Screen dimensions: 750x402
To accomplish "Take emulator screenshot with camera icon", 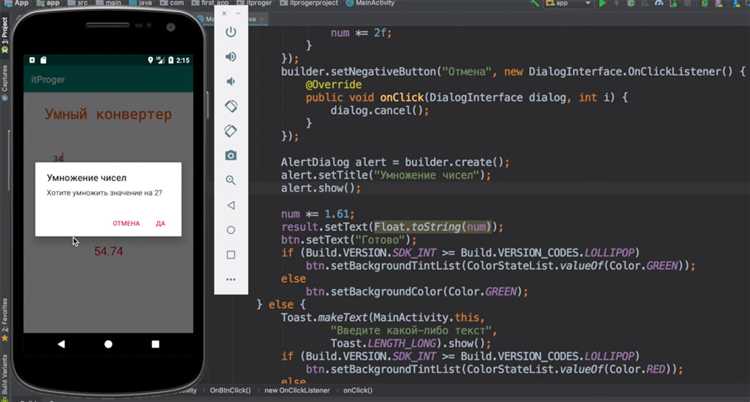I will click(x=231, y=156).
